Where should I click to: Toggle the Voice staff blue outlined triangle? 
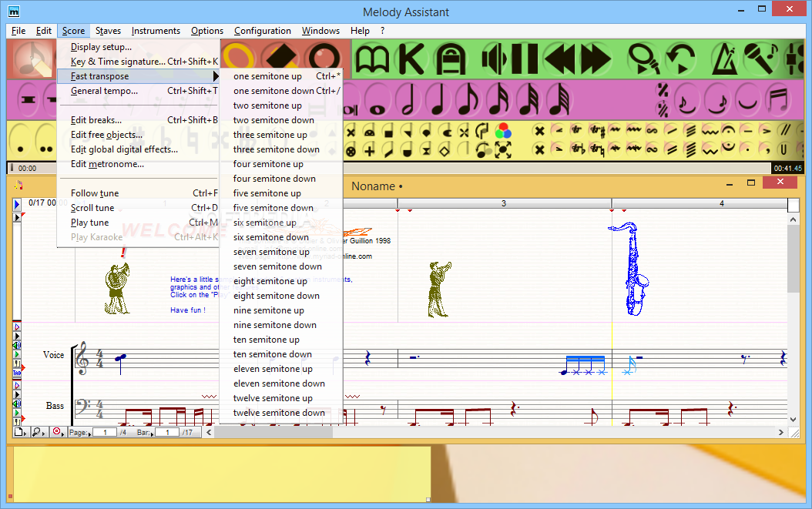point(17,326)
